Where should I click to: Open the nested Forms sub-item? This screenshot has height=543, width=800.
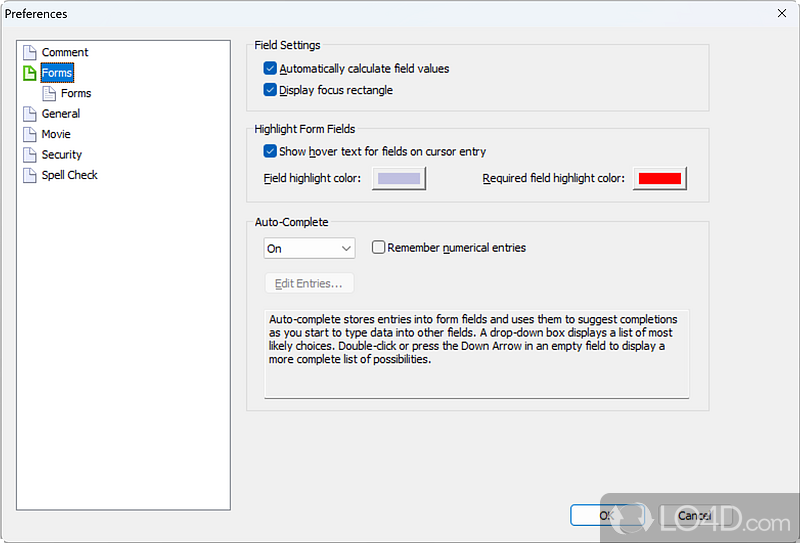pos(76,93)
